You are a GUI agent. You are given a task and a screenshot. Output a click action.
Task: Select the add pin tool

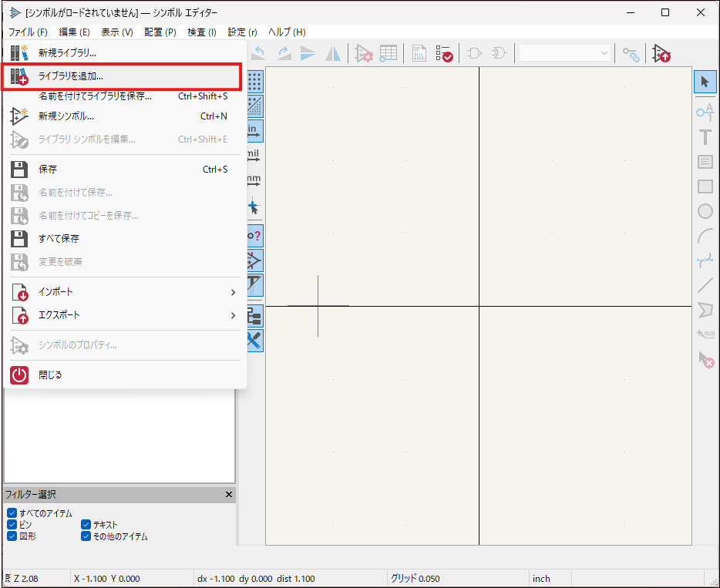[705, 113]
